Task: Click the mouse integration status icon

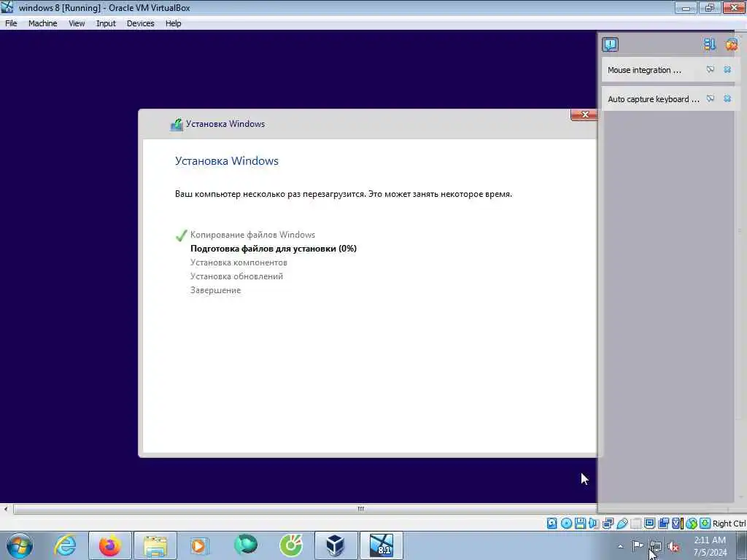Action: pyautogui.click(x=692, y=524)
